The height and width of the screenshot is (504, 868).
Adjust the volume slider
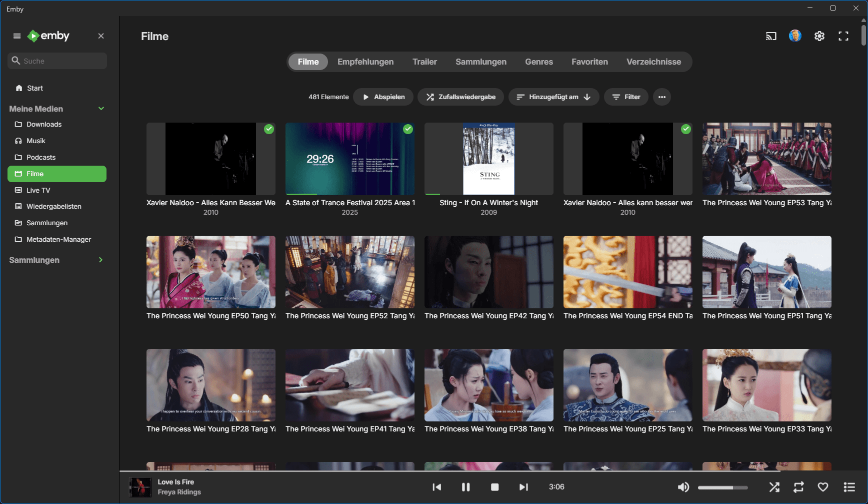(722, 487)
